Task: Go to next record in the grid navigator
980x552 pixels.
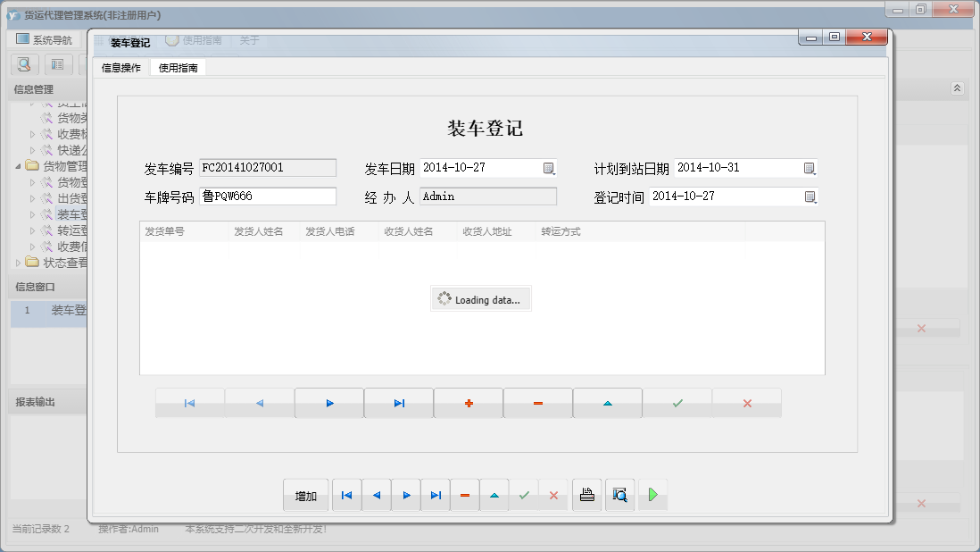Action: click(329, 404)
